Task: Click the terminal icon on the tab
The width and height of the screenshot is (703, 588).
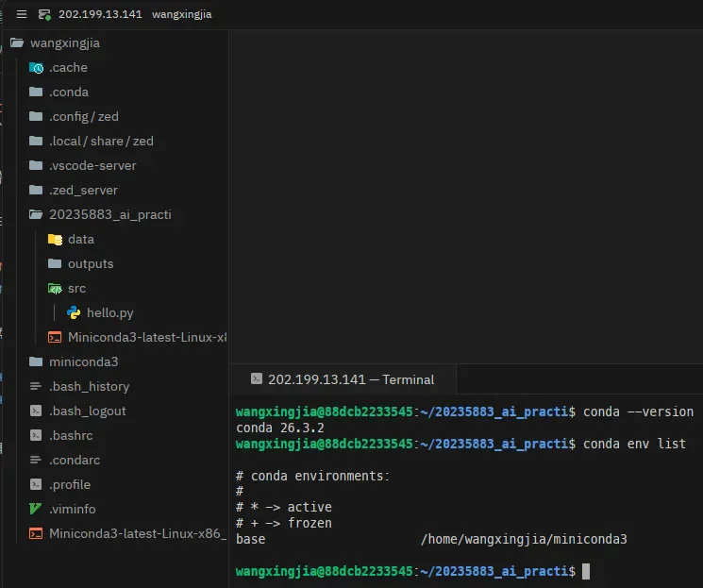Action: (257, 379)
